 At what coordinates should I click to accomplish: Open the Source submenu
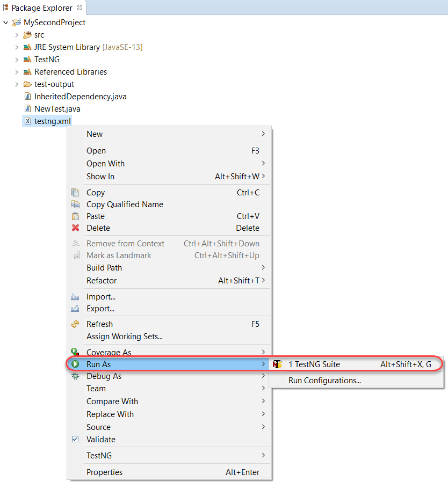(x=169, y=427)
